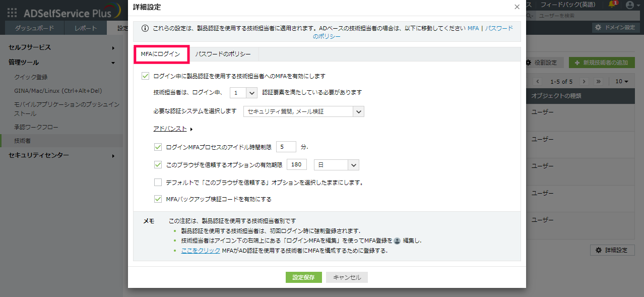Click the info icon in the notice banner
644x297 pixels.
click(x=145, y=29)
